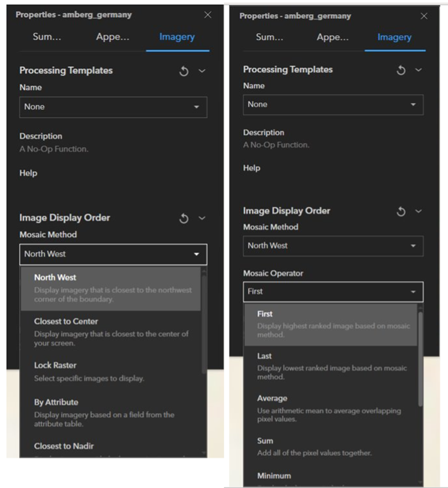Close the right Properties panel
448x488 pixels.
pyautogui.click(x=424, y=16)
